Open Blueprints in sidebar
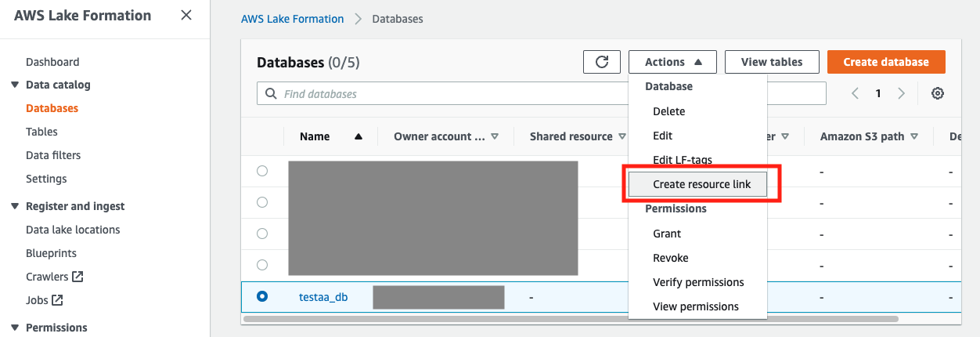This screenshot has height=337, width=980. click(x=51, y=253)
